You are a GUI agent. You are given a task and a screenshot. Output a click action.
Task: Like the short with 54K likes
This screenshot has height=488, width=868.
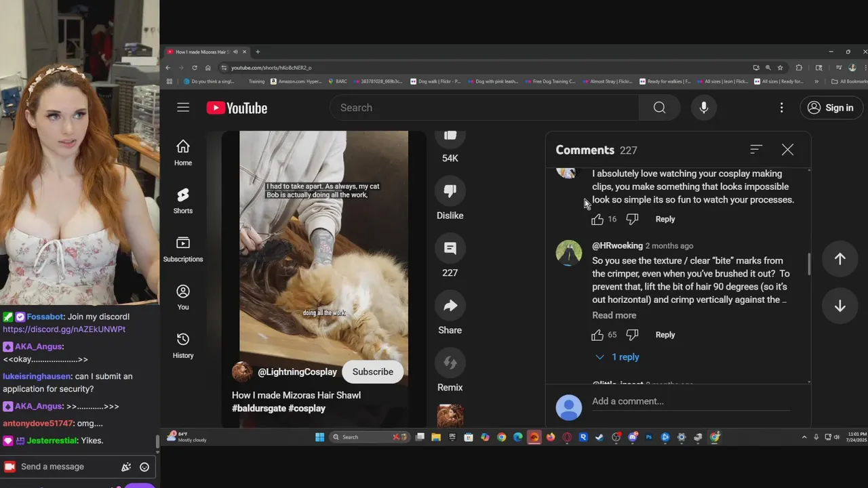click(450, 138)
